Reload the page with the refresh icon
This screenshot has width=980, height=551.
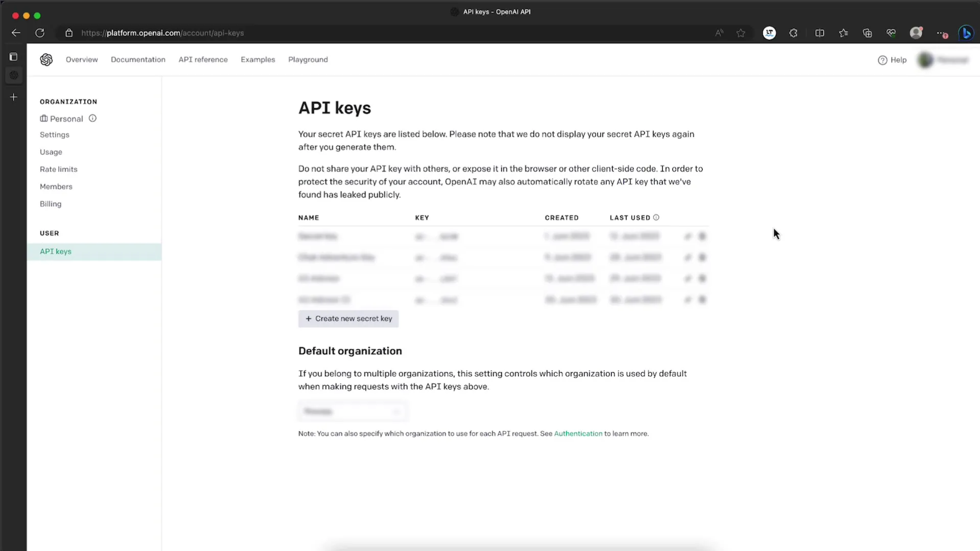[40, 33]
